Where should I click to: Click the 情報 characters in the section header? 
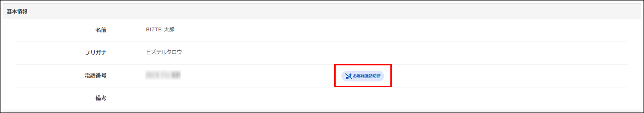click(22, 12)
